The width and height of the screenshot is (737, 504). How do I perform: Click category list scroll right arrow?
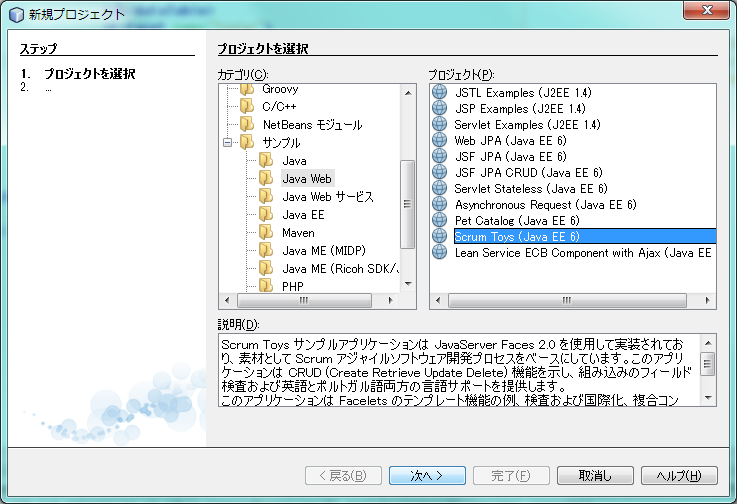click(x=390, y=300)
